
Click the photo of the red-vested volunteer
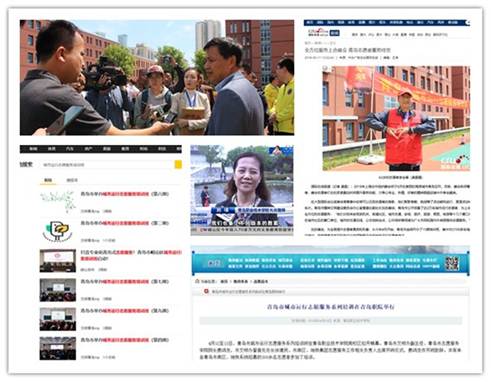click(x=396, y=118)
